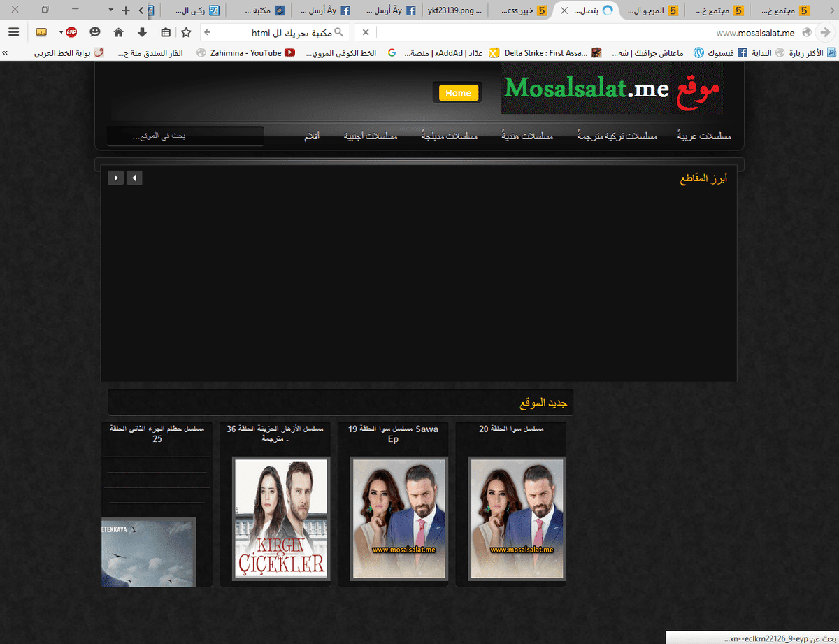Open the مسلسلات هندية menu
The height and width of the screenshot is (644, 839).
point(528,136)
